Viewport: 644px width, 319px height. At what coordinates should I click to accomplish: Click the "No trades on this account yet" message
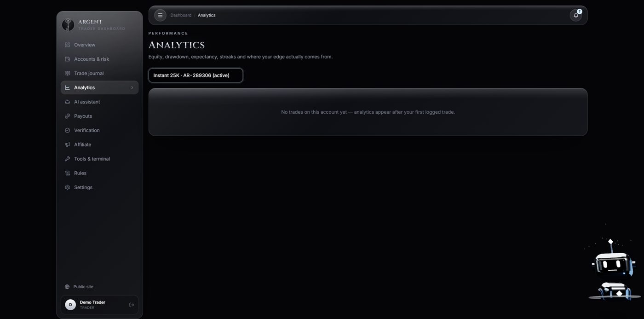pyautogui.click(x=368, y=112)
